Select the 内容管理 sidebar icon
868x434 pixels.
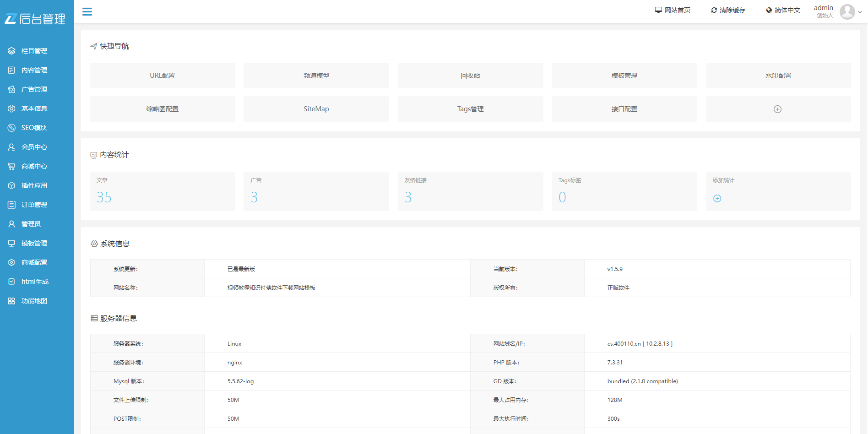pyautogui.click(x=12, y=70)
